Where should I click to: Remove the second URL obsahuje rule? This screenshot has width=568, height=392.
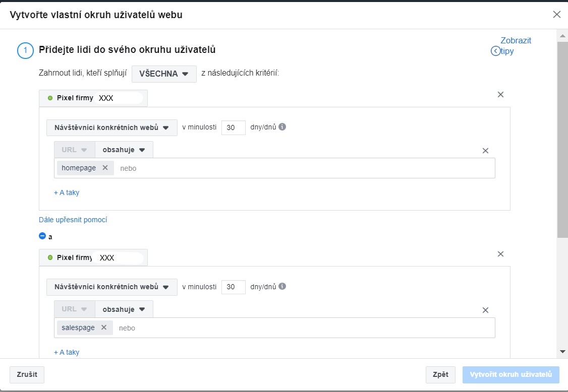pyautogui.click(x=485, y=310)
